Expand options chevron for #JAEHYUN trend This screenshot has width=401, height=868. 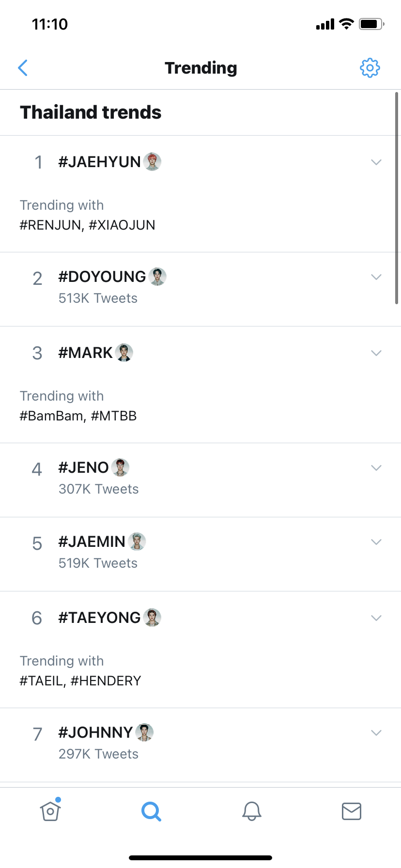[x=376, y=162]
